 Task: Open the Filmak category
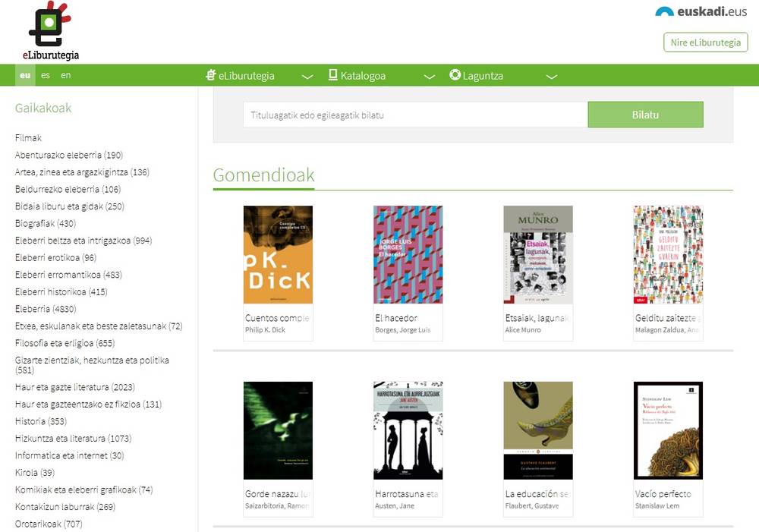28,138
